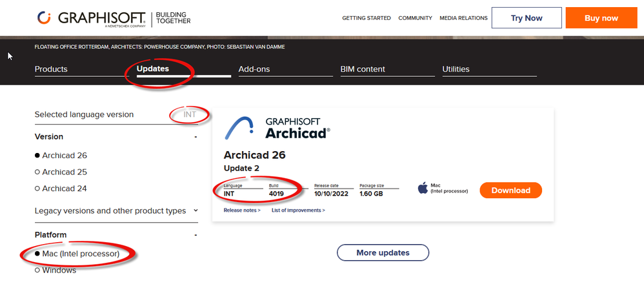Open the Media Relations menu link

click(x=464, y=18)
